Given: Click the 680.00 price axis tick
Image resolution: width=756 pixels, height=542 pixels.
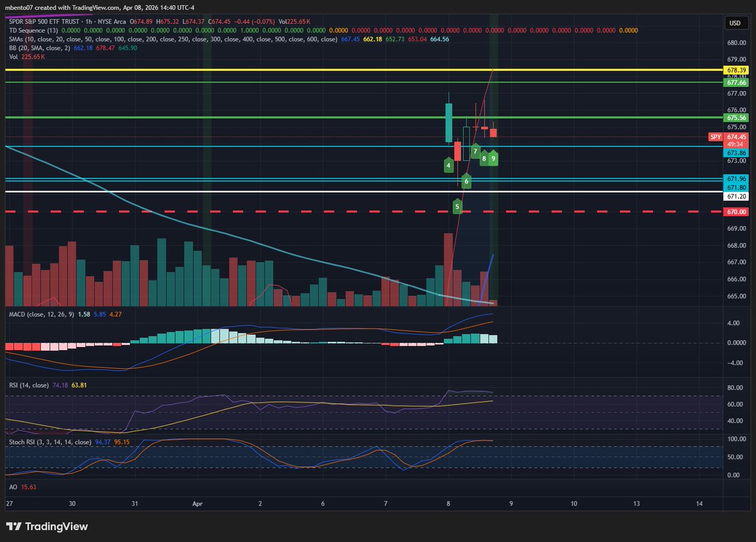Looking at the screenshot, I should pyautogui.click(x=736, y=43).
